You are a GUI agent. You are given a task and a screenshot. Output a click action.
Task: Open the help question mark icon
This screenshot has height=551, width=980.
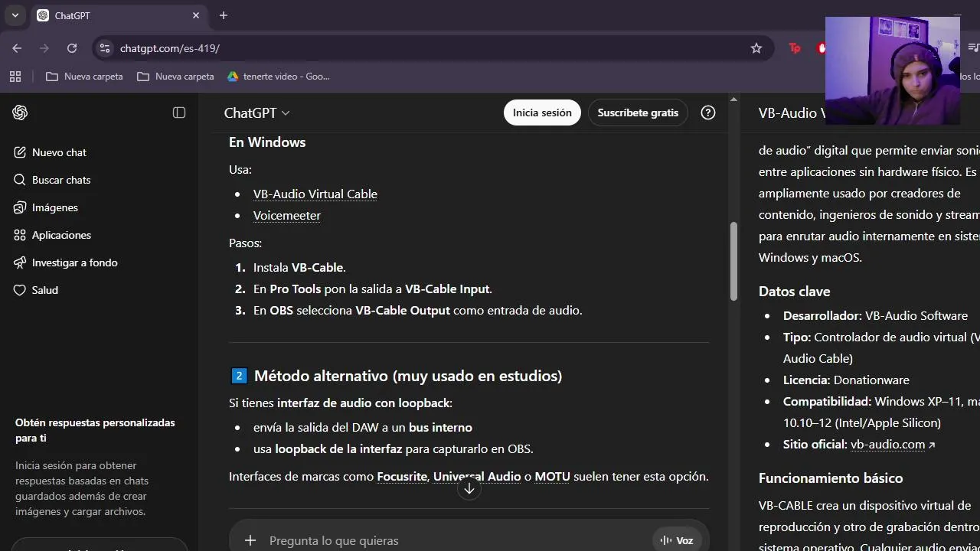(x=708, y=112)
